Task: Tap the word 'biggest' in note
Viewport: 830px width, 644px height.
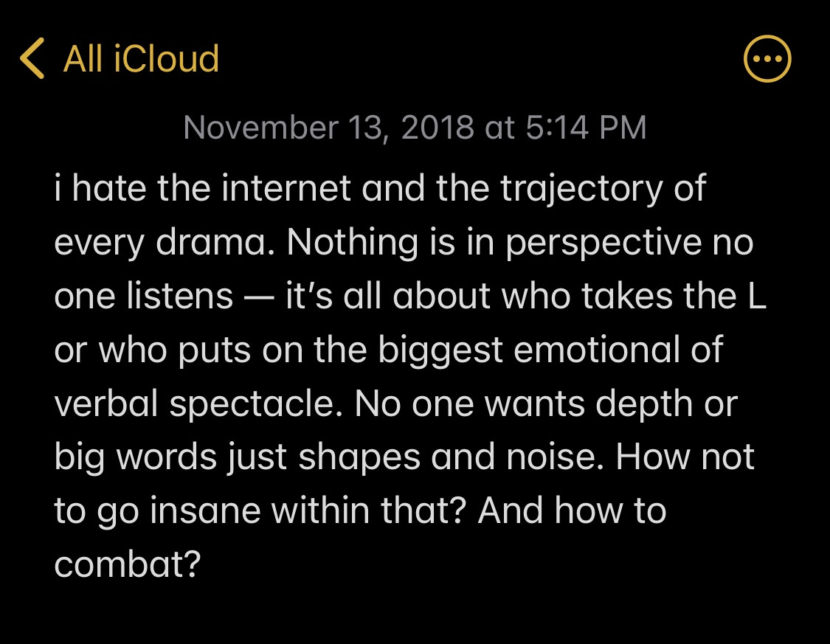Action: [x=440, y=351]
